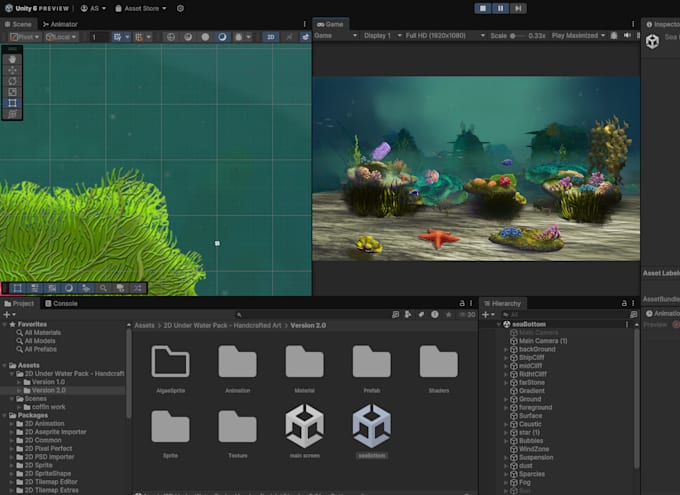Switch to the Animator tab
Image resolution: width=680 pixels, height=495 pixels.
coord(60,24)
